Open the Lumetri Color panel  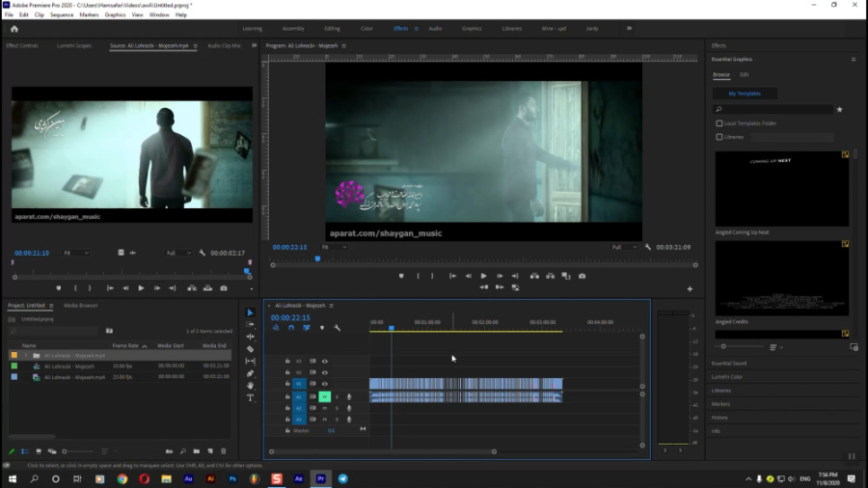point(727,377)
